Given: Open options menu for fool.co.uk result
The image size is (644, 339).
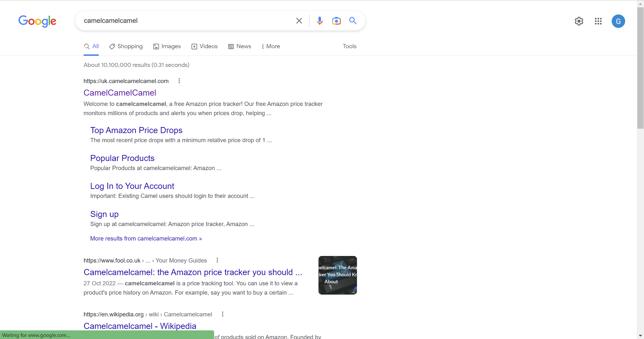Looking at the screenshot, I should 217,260.
